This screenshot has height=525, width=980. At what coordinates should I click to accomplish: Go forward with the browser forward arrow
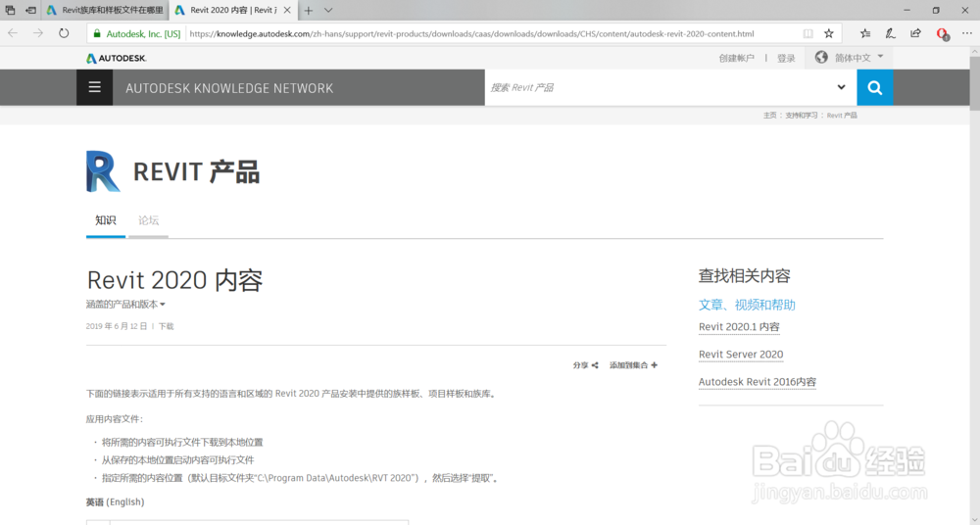tap(39, 33)
